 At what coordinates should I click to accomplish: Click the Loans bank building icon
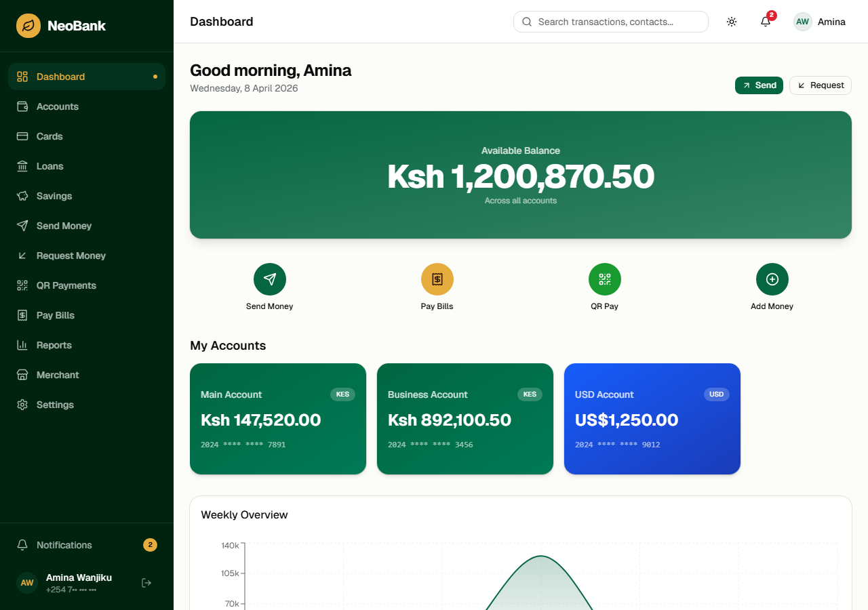coord(22,166)
